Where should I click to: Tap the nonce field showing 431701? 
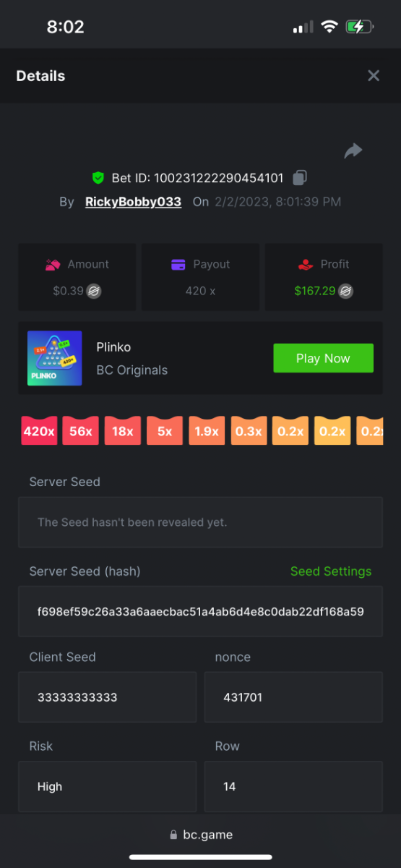(x=293, y=697)
